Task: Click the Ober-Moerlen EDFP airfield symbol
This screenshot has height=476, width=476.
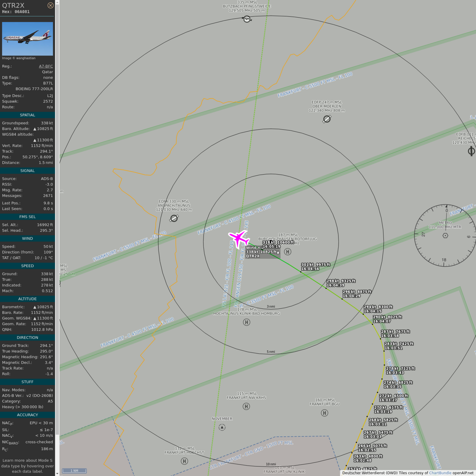Action: (327, 119)
